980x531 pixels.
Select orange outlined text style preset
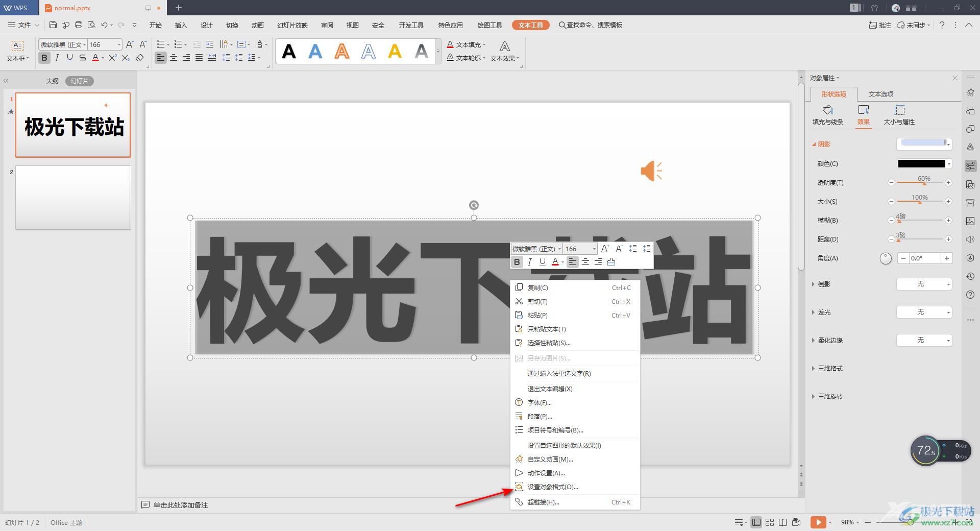click(x=342, y=51)
